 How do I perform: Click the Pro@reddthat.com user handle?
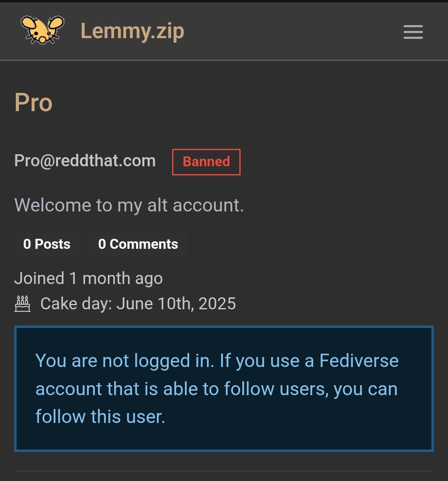click(x=85, y=161)
